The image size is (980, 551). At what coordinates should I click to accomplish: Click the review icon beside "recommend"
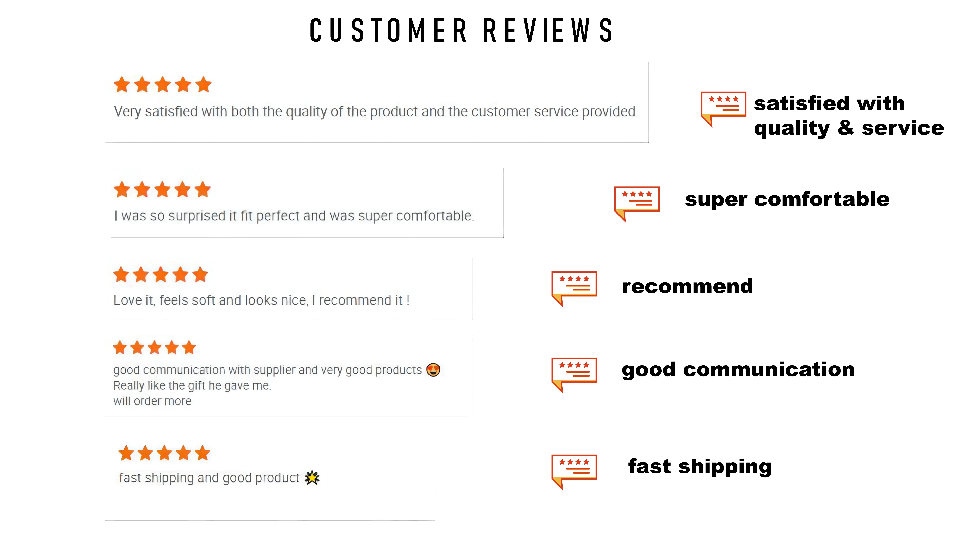tap(574, 287)
